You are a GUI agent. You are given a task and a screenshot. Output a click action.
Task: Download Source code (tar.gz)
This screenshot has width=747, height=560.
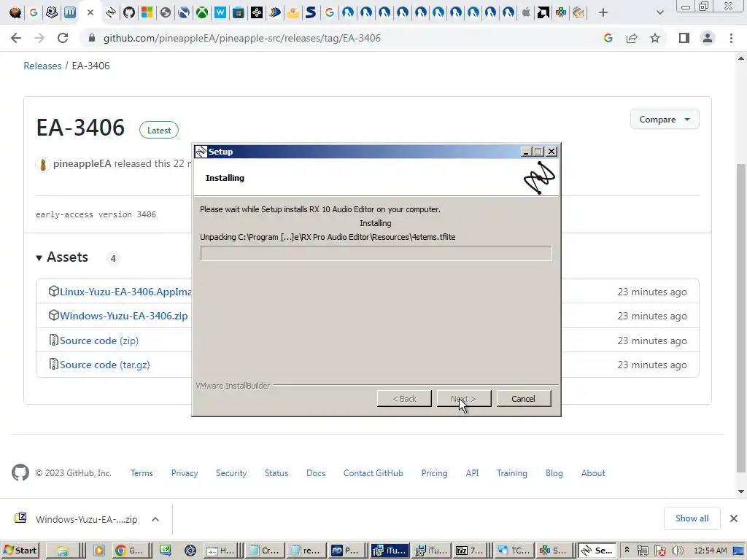pos(105,365)
